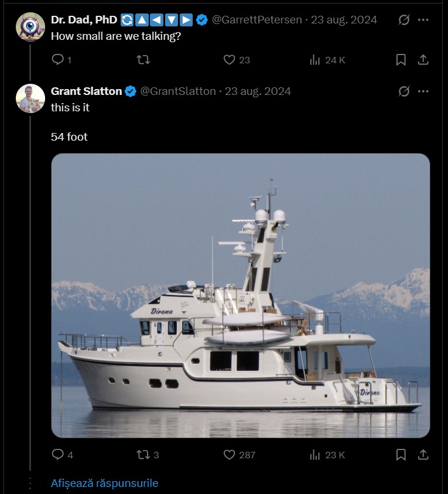Click "Afișează răspunsurile" to show replies
The height and width of the screenshot is (494, 448).
click(x=104, y=483)
